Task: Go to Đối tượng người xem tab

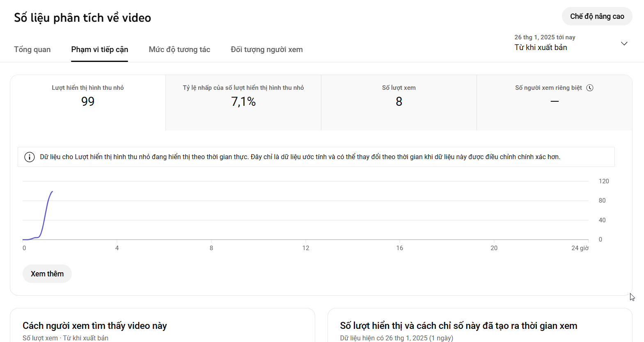Action: click(267, 50)
